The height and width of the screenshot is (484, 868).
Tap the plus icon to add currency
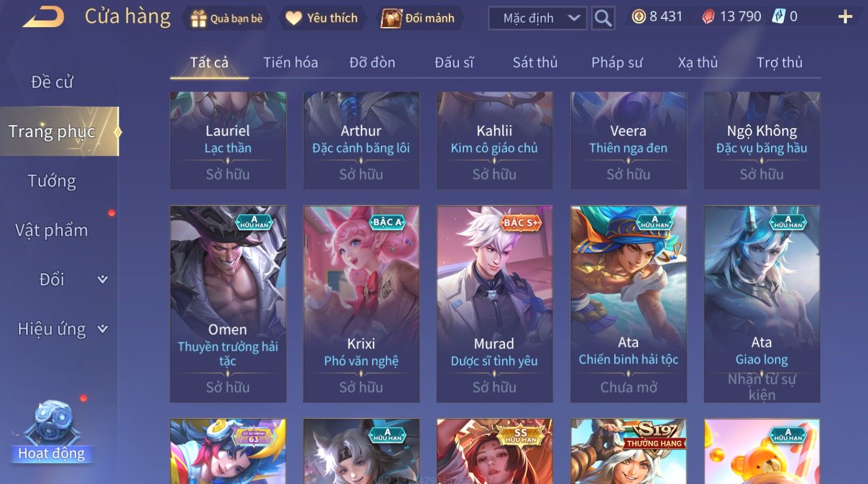click(845, 17)
